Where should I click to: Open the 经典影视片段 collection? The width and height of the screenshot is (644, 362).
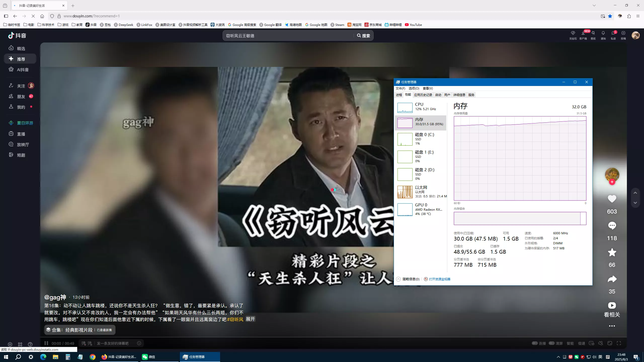click(x=78, y=330)
